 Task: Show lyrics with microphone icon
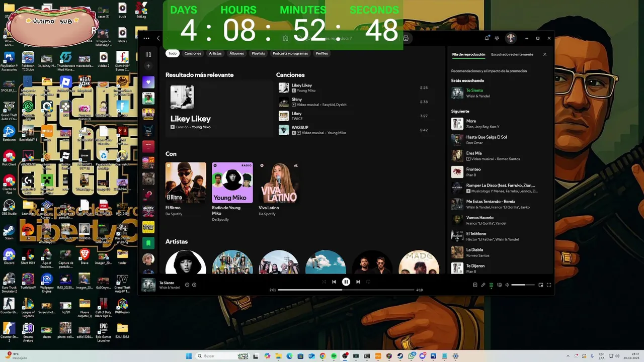click(483, 285)
